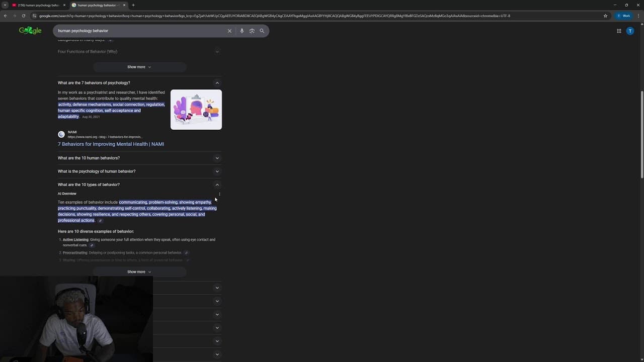The image size is (644, 362).
Task: Search by image with Google Lens
Action: [x=252, y=31]
